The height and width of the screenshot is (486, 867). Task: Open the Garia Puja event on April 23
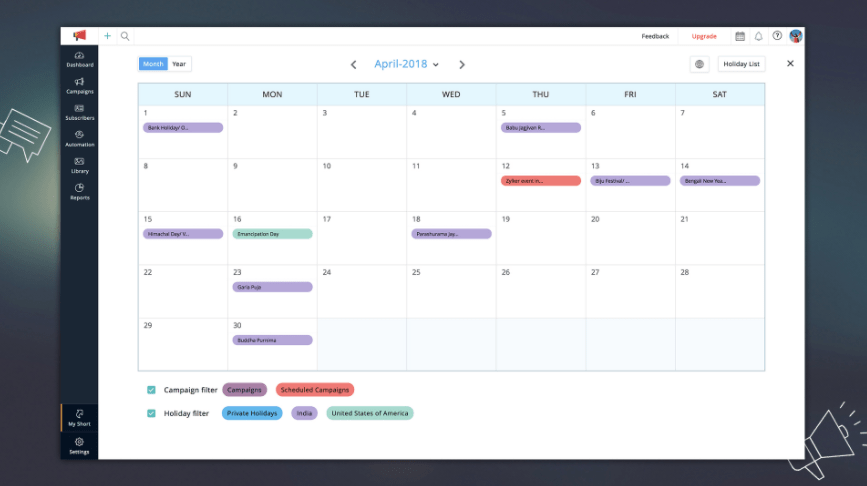point(272,287)
